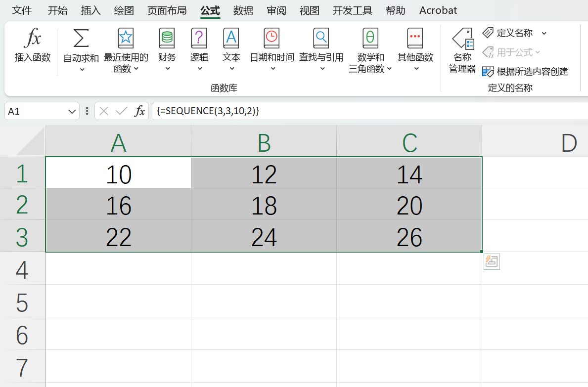Select cell containing 10
This screenshot has height=387, width=588.
[x=119, y=173]
